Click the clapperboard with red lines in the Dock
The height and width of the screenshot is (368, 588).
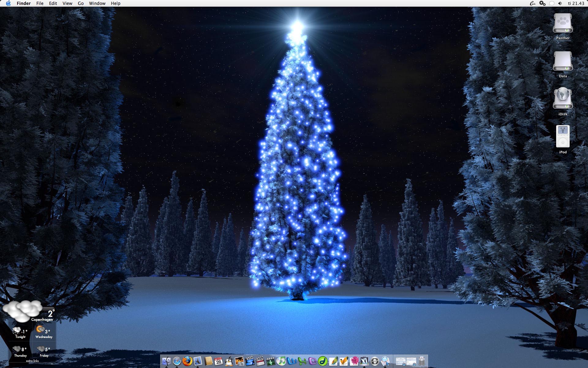pyautogui.click(x=260, y=361)
